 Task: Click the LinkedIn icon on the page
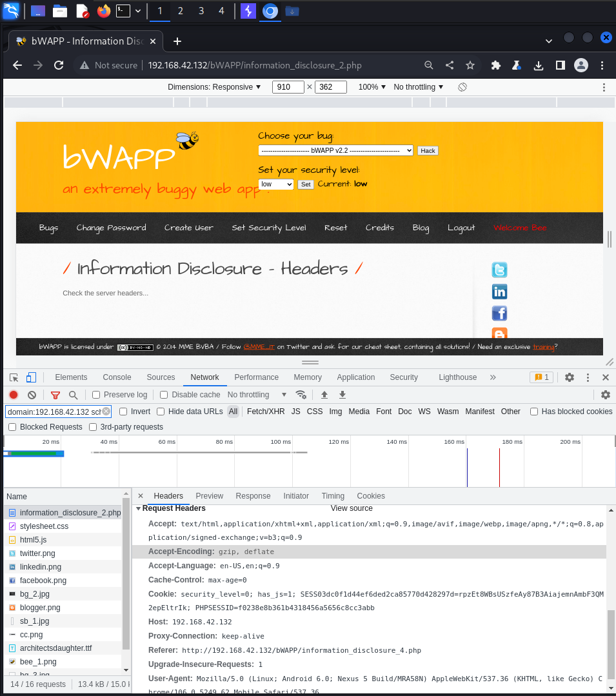[499, 292]
